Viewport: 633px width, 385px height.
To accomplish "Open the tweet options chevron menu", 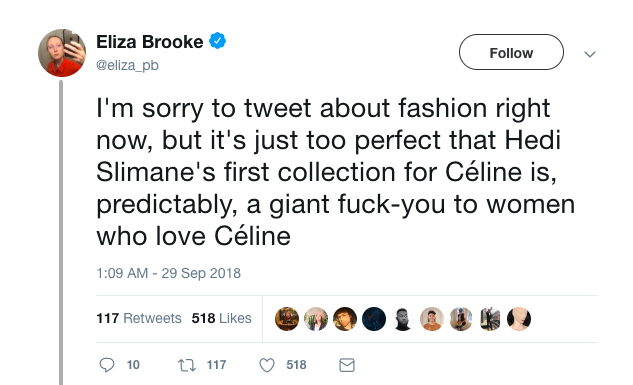I will pyautogui.click(x=590, y=54).
